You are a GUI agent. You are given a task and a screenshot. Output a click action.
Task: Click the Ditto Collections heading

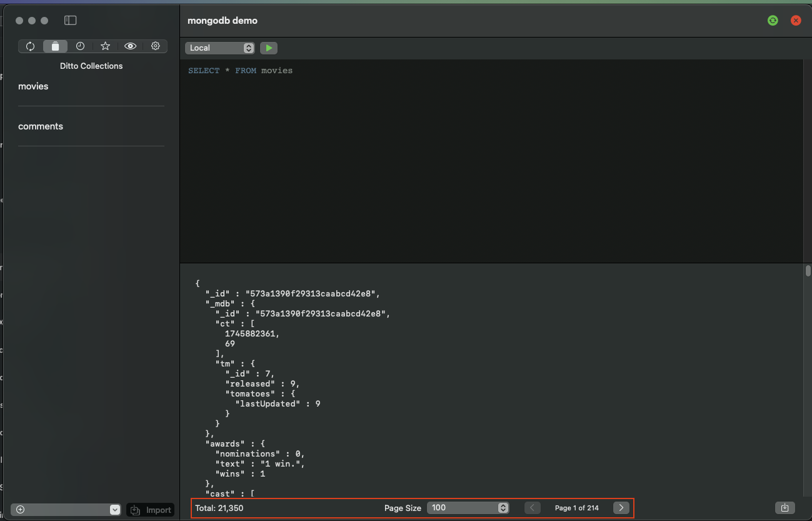tap(91, 66)
